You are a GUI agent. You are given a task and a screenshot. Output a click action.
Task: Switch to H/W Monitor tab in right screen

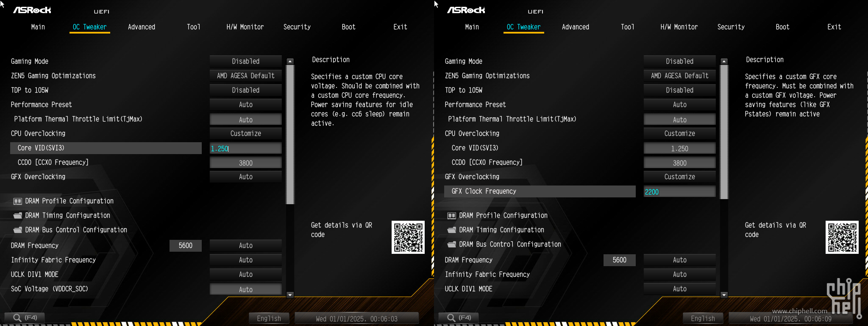679,27
